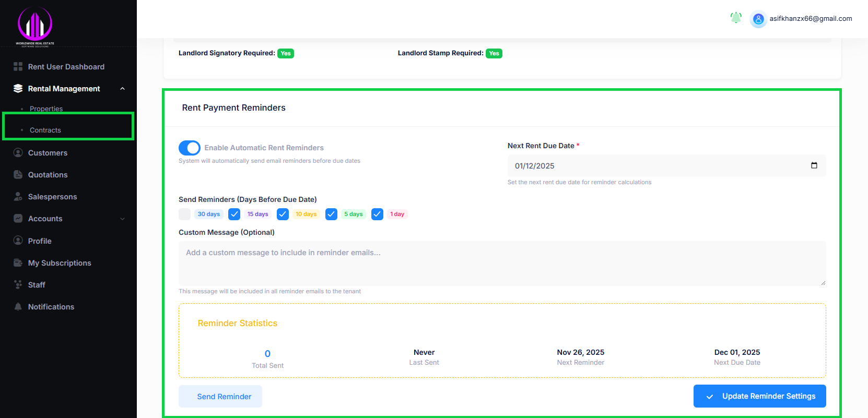
Task: Click Update Reminder Settings button
Action: click(759, 396)
